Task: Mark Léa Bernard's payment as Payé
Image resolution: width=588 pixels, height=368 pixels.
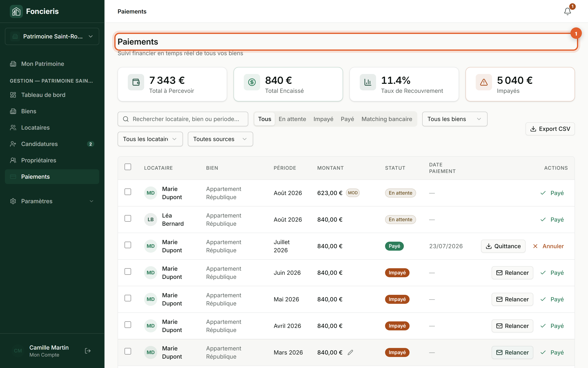Action: tap(552, 220)
